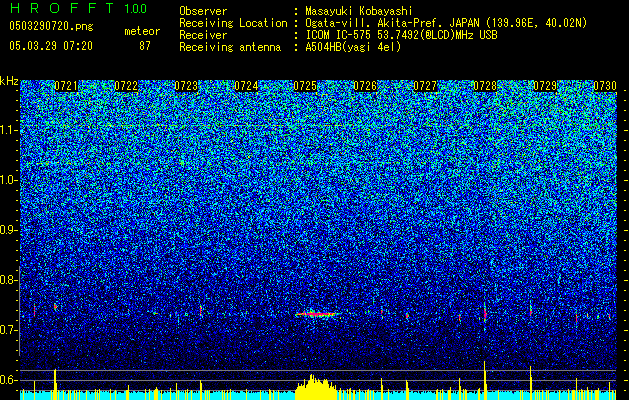Click the yellow power spike below 0721
Screen dimensions: 629x400
tap(55, 384)
